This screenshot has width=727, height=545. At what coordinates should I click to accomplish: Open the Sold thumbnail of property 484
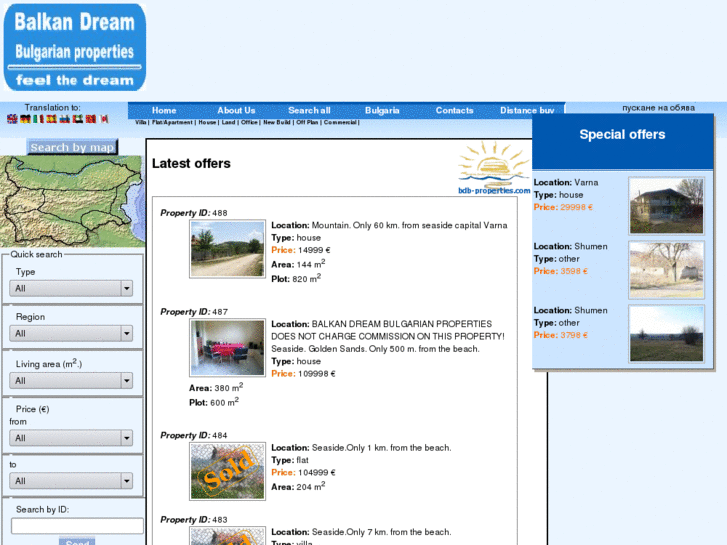tap(227, 471)
